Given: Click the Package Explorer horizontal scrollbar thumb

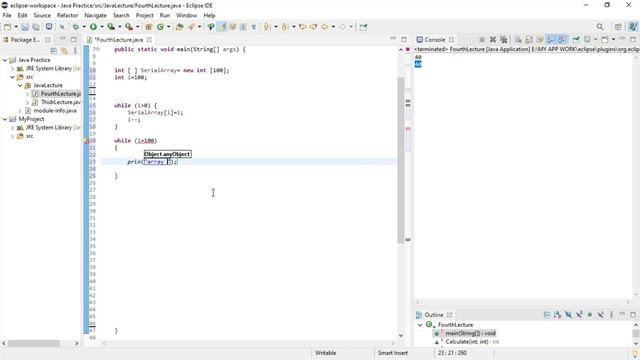Looking at the screenshot, I should click(x=33, y=343).
